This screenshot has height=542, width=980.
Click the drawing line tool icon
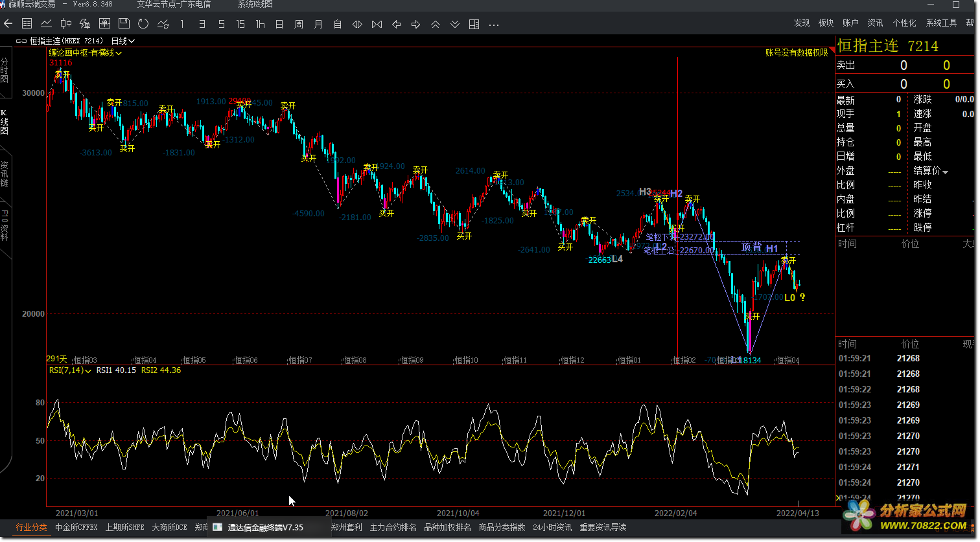coord(163,24)
